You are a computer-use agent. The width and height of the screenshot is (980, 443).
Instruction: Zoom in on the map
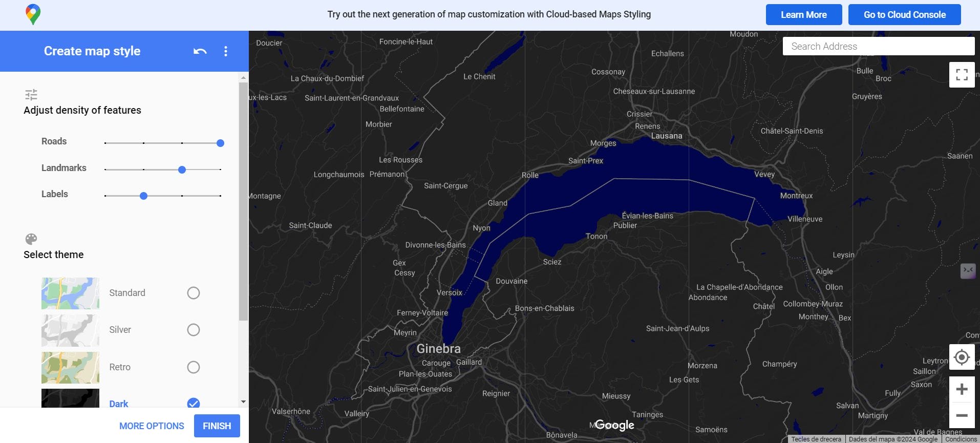pyautogui.click(x=962, y=389)
